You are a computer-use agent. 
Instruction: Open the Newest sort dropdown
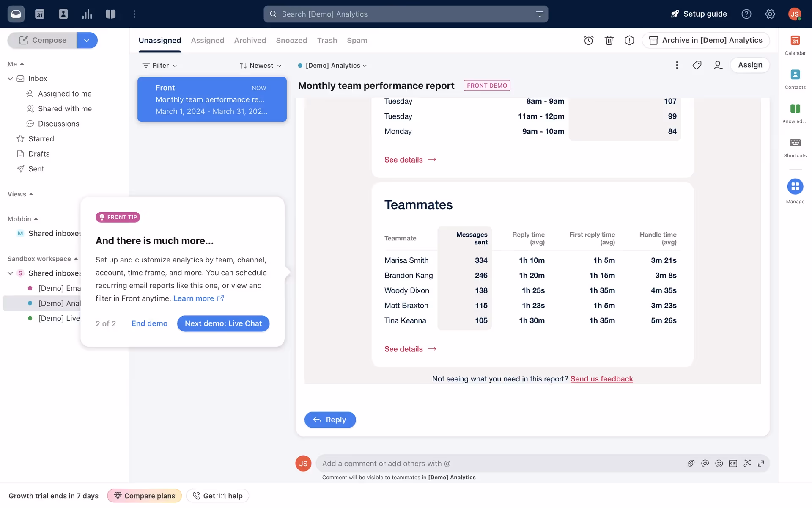261,66
